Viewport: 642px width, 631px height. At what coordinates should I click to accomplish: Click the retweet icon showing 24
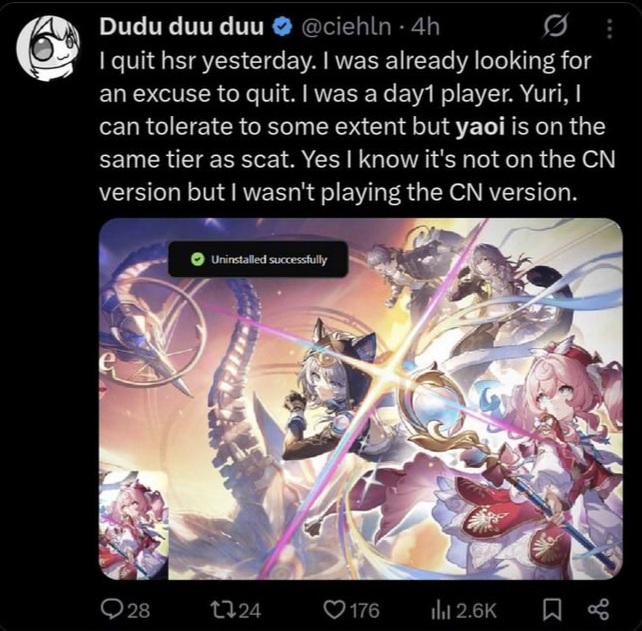coord(222,610)
